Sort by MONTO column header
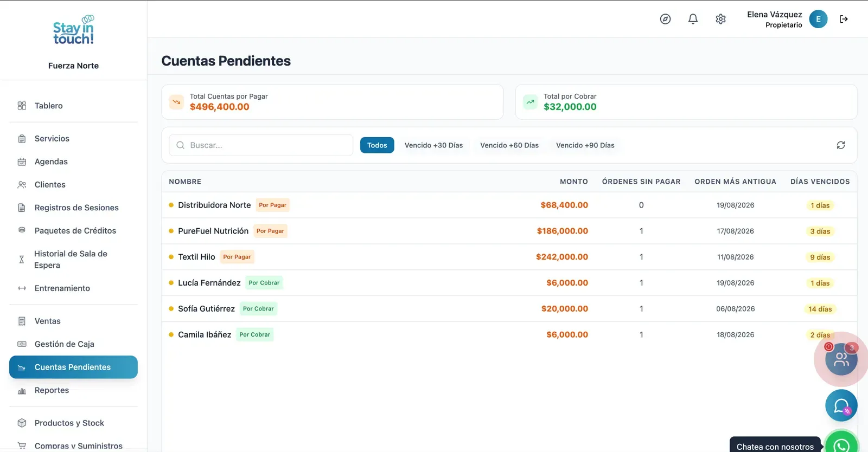 pyautogui.click(x=573, y=182)
